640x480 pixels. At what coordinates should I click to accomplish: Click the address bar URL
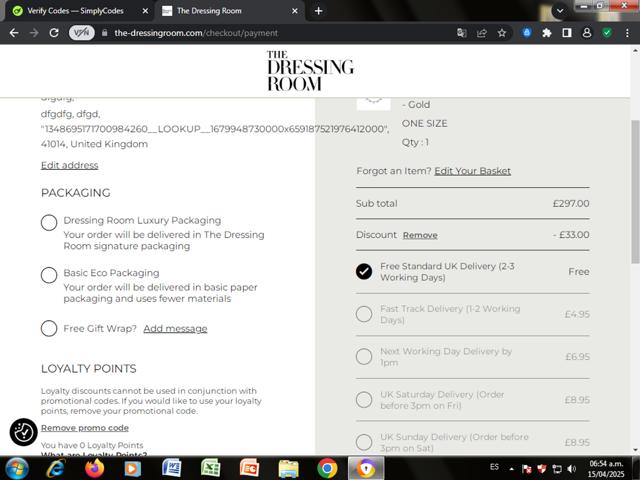(x=196, y=33)
